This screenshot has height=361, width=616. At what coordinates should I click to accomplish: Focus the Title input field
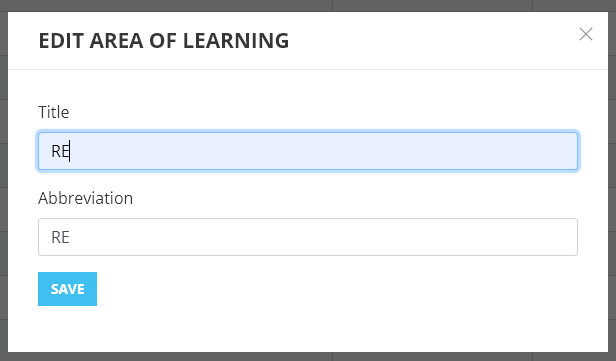pos(308,151)
